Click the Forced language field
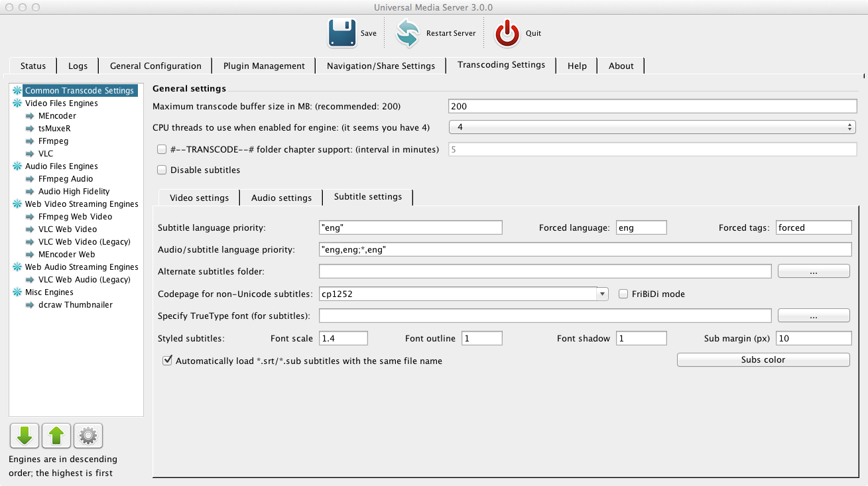868x486 pixels. [x=641, y=227]
